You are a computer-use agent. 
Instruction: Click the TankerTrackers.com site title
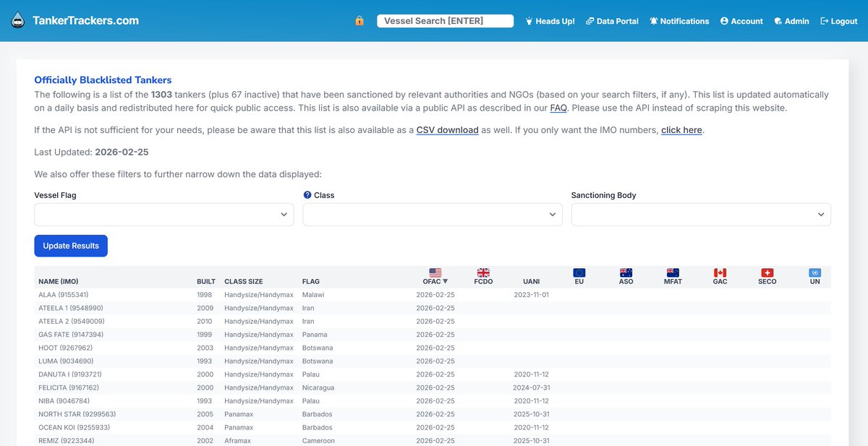point(85,21)
